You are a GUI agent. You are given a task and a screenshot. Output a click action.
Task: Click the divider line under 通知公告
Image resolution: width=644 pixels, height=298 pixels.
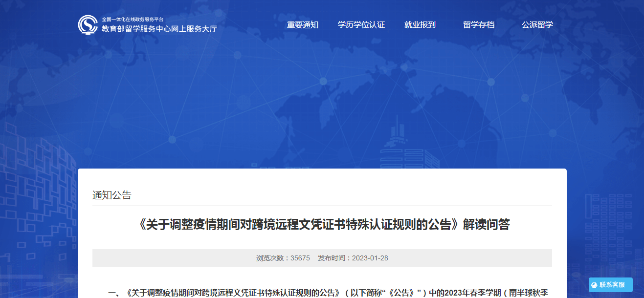pyautogui.click(x=322, y=206)
